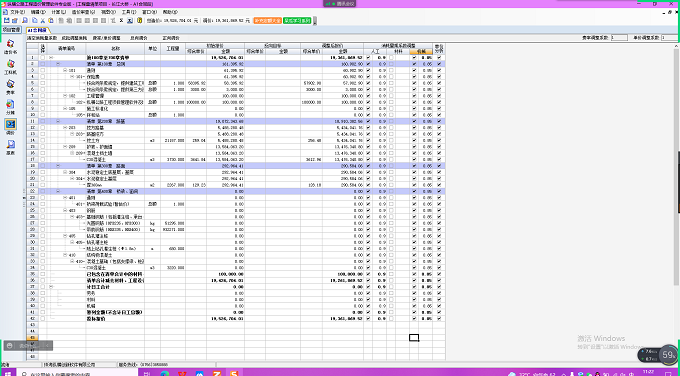Enable the 材料 checkbox in row 1

pos(391,57)
